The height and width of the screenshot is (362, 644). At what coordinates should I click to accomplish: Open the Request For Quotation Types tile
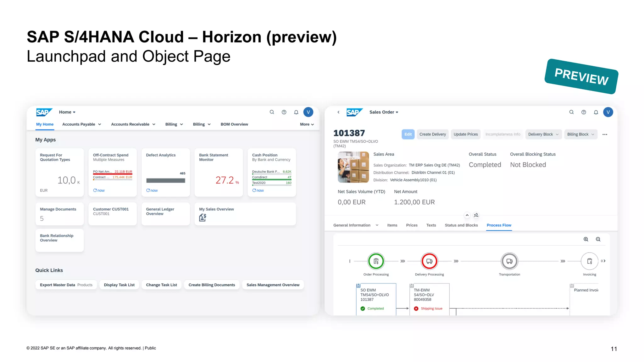(x=60, y=173)
